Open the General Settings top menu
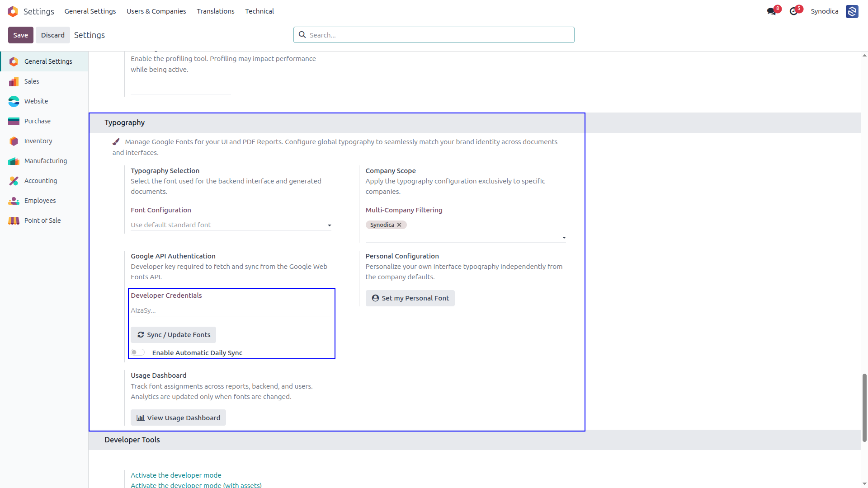Viewport: 868px width, 488px height. 90,11
